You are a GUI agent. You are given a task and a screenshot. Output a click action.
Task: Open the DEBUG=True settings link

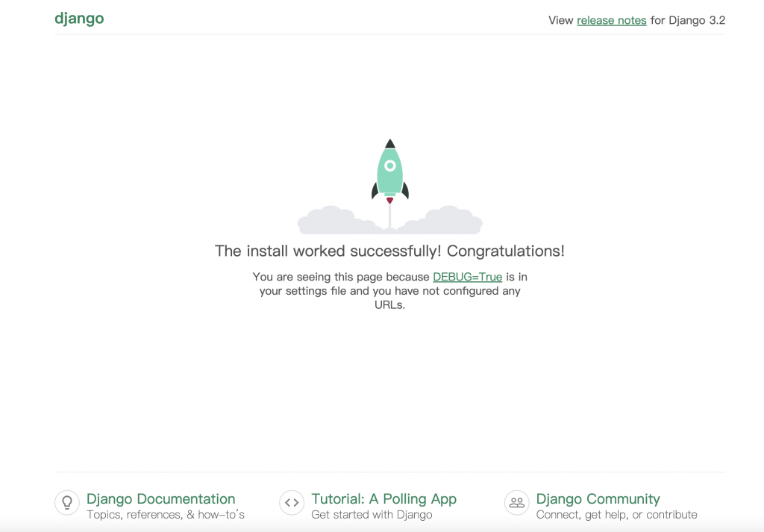[x=467, y=277]
